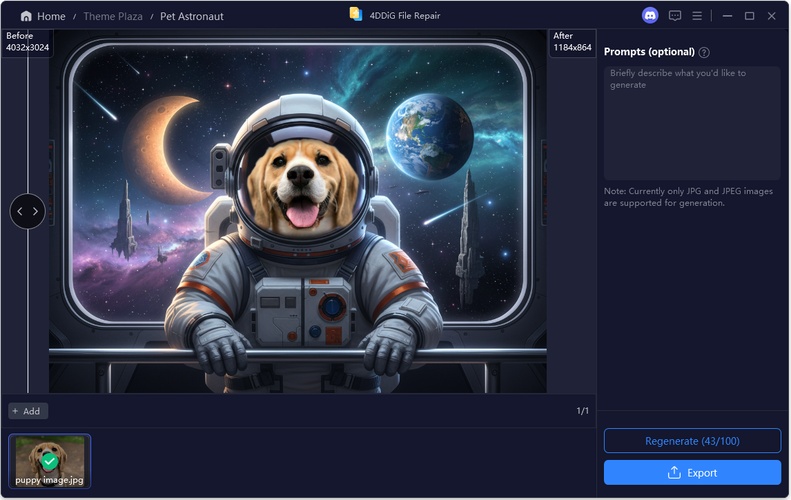The height and width of the screenshot is (500, 791).
Task: Open the feedback chat icon
Action: 675,16
